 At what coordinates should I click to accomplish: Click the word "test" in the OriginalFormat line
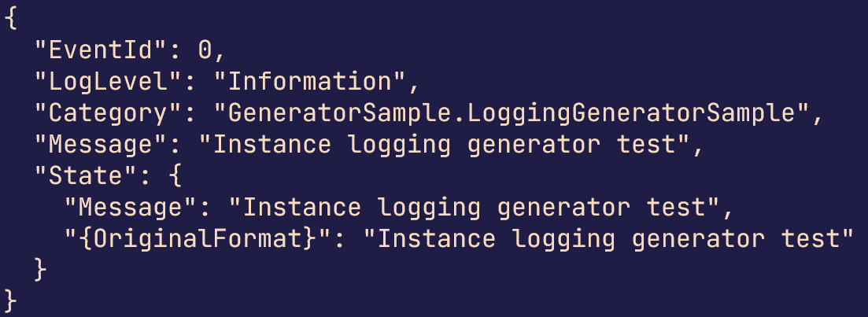[x=811, y=240]
